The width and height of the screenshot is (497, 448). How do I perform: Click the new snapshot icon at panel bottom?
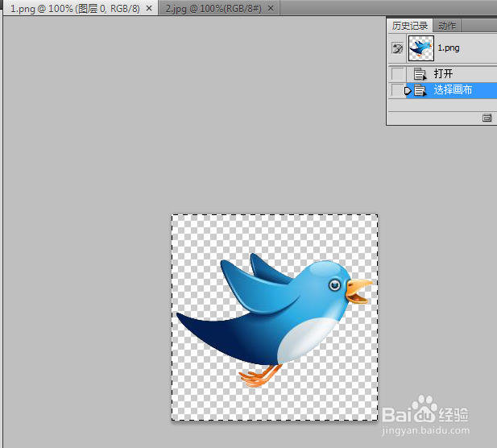click(487, 118)
